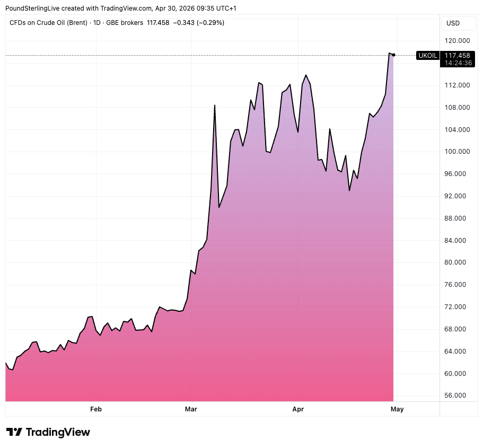
Task: Click the 56.000 price axis label
Action: coord(457,396)
